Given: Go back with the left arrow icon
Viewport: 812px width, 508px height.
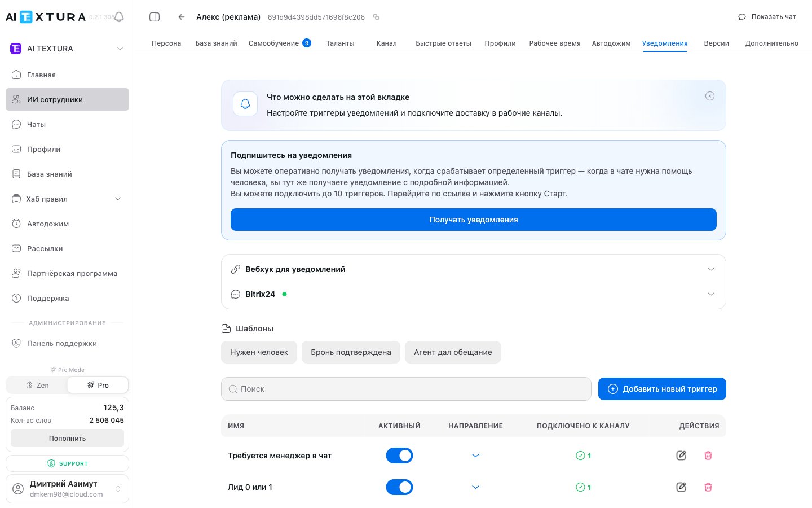Looking at the screenshot, I should pos(182,17).
